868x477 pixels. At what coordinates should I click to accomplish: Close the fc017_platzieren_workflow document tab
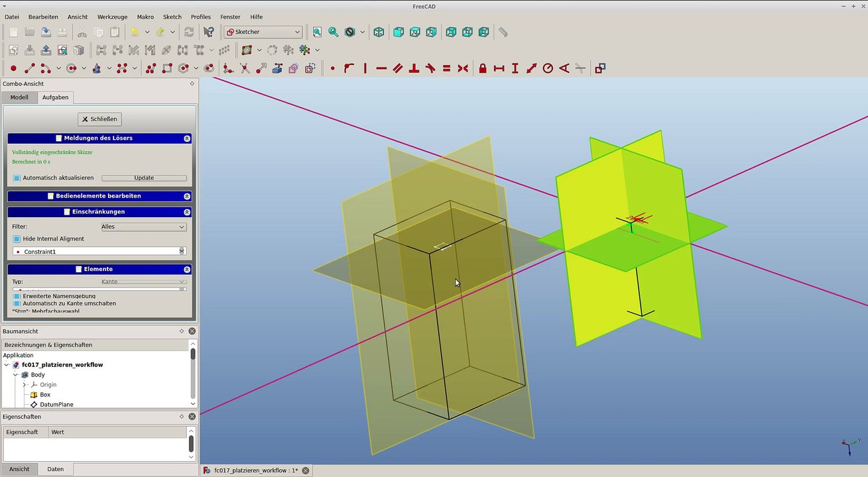(x=306, y=470)
